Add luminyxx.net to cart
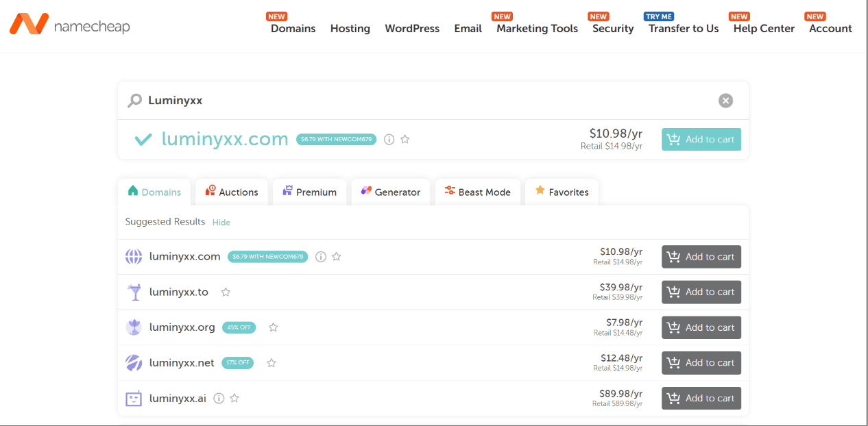 click(701, 363)
